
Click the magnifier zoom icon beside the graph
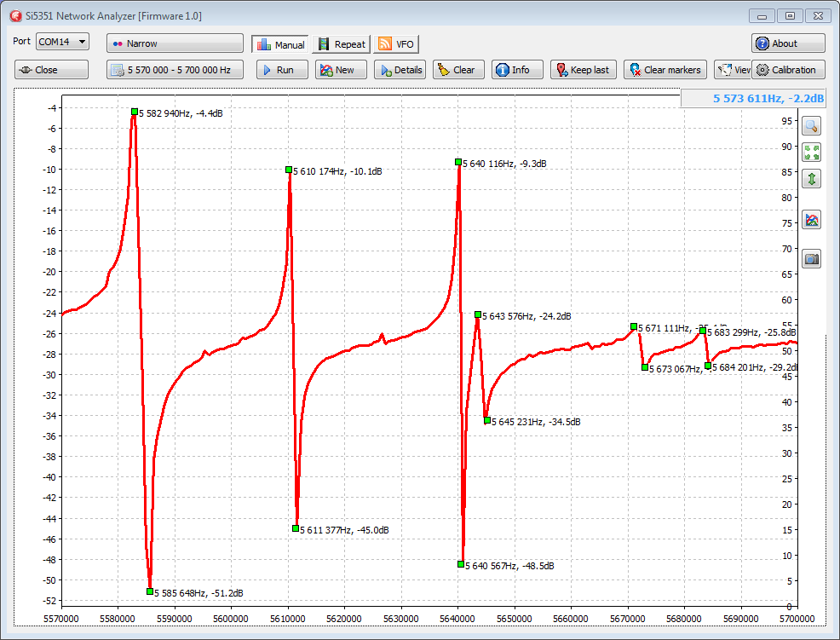(x=812, y=126)
